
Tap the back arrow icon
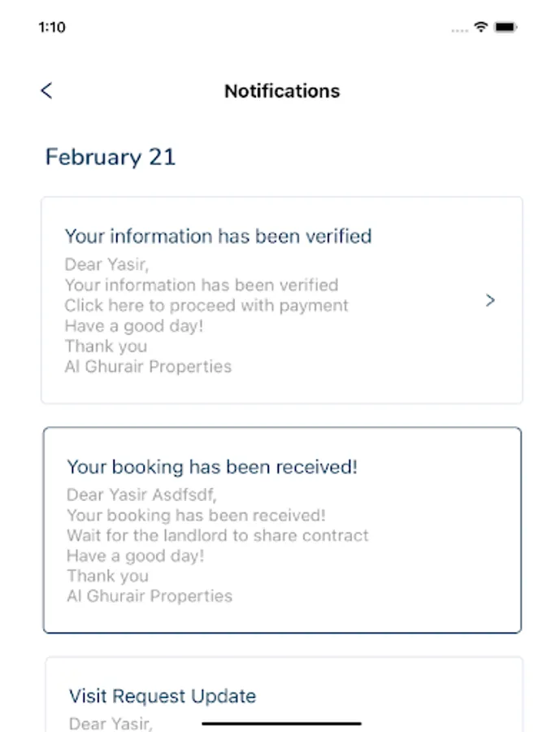46,90
